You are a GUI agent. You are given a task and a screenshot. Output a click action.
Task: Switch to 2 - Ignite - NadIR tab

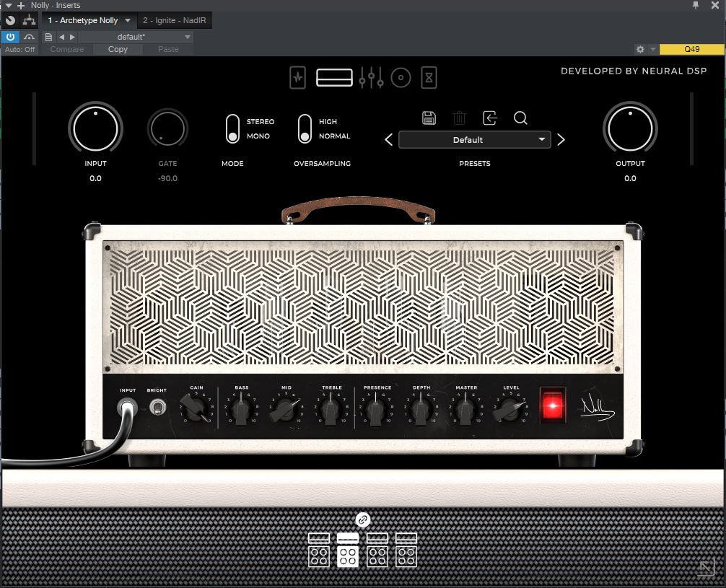(175, 20)
